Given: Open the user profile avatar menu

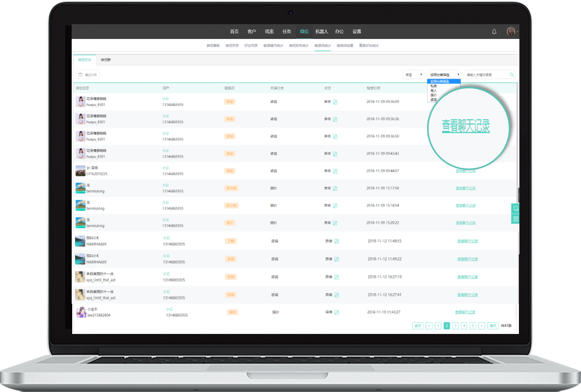Looking at the screenshot, I should [511, 31].
